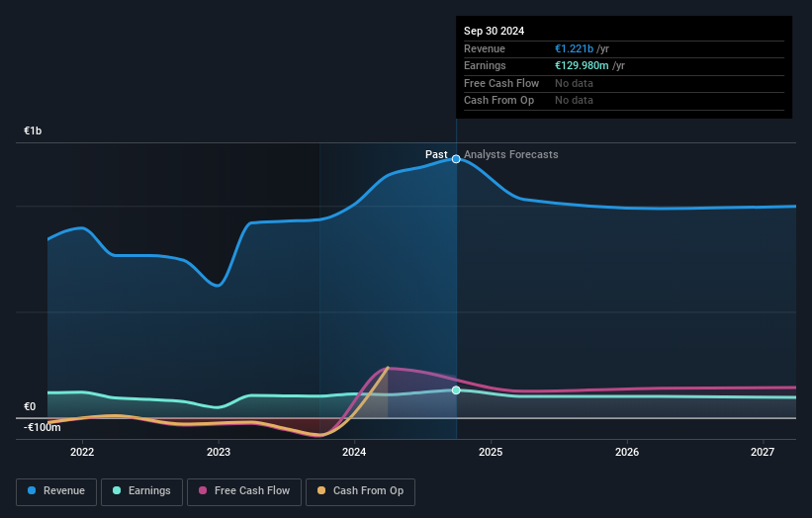Click the Earnings row label in tooltip
This screenshot has height=518, width=812.
485,65
